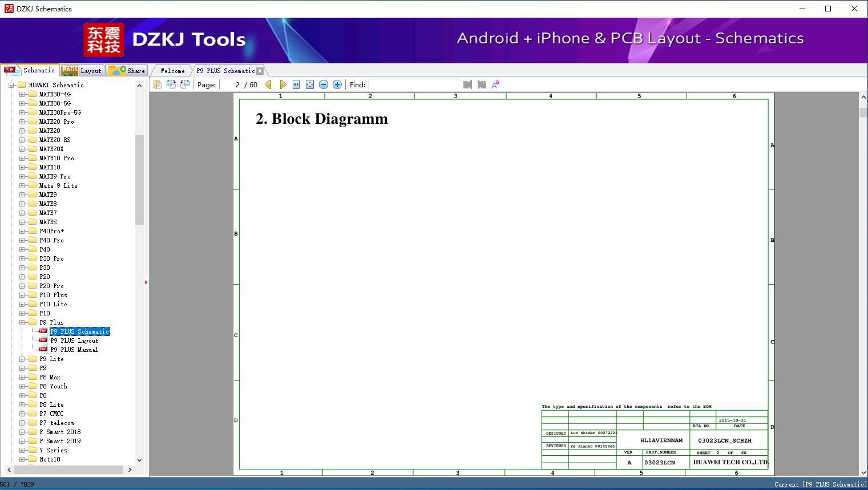Screen dimensions: 868x490
Task: Switch to the Layout tab
Action: (82, 70)
